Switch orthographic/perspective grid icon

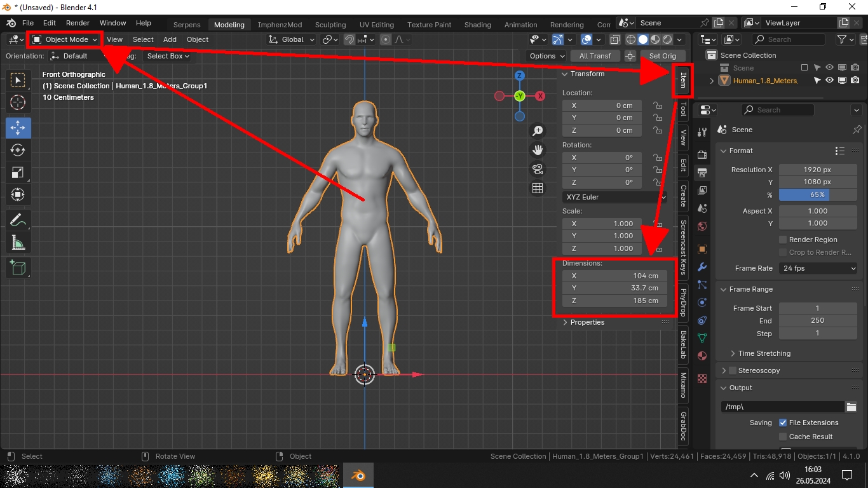point(538,188)
